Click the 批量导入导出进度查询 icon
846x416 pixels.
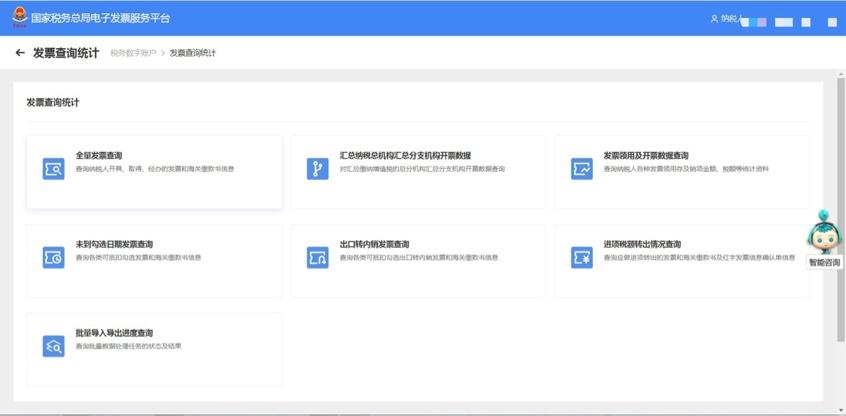click(x=53, y=346)
